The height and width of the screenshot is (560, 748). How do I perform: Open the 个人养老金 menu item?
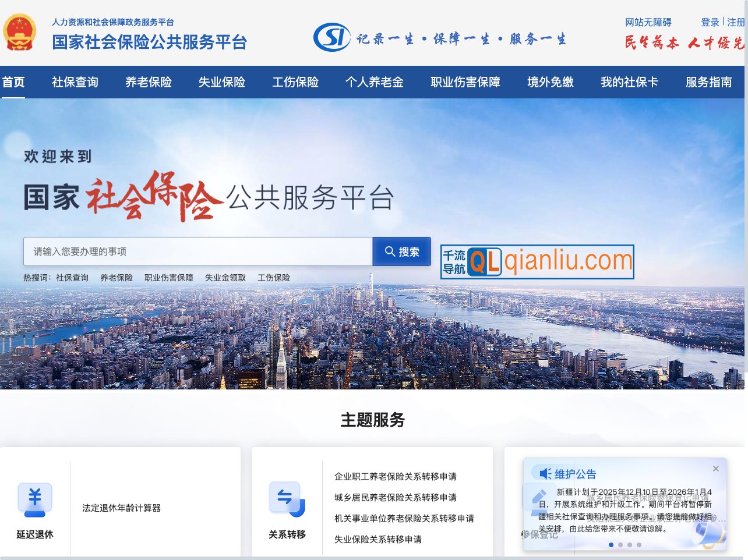(373, 81)
